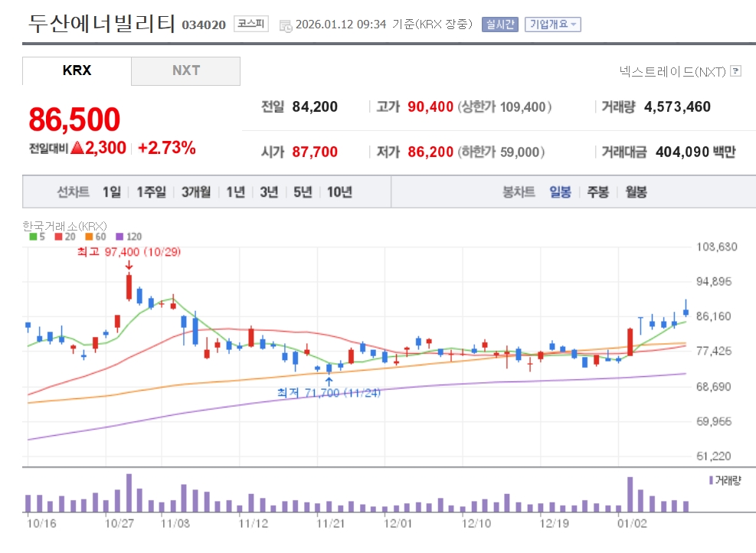Select the 일봉 daily candle chart
The height and width of the screenshot is (553, 756).
pos(560,192)
